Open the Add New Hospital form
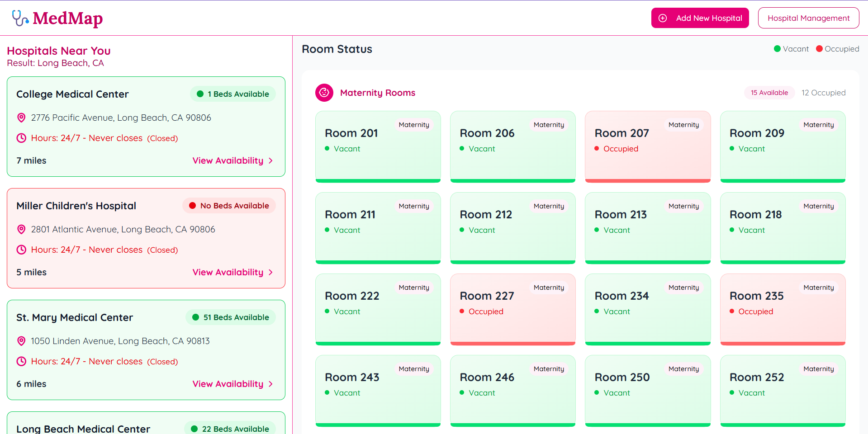The image size is (868, 434). click(x=700, y=18)
